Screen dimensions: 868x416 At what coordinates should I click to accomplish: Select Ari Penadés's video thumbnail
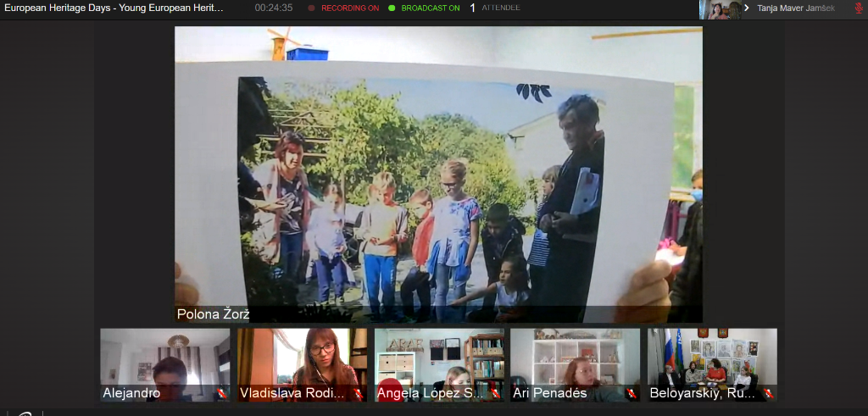click(576, 365)
